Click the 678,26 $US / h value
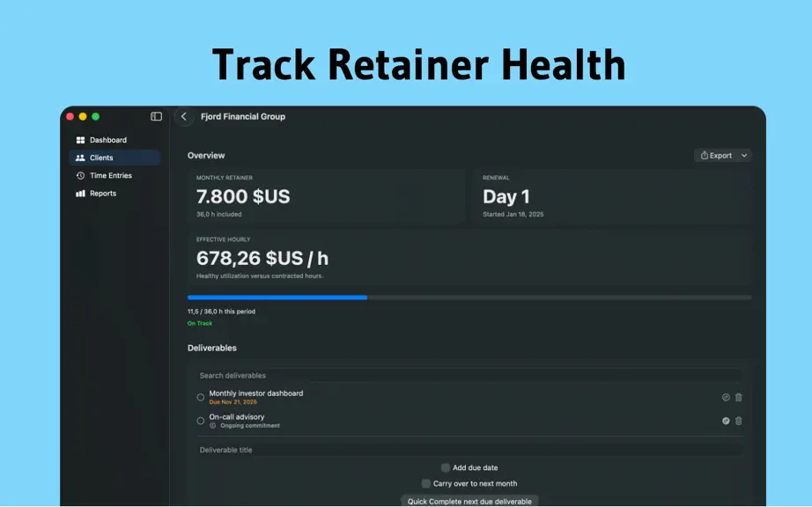 [x=262, y=258]
